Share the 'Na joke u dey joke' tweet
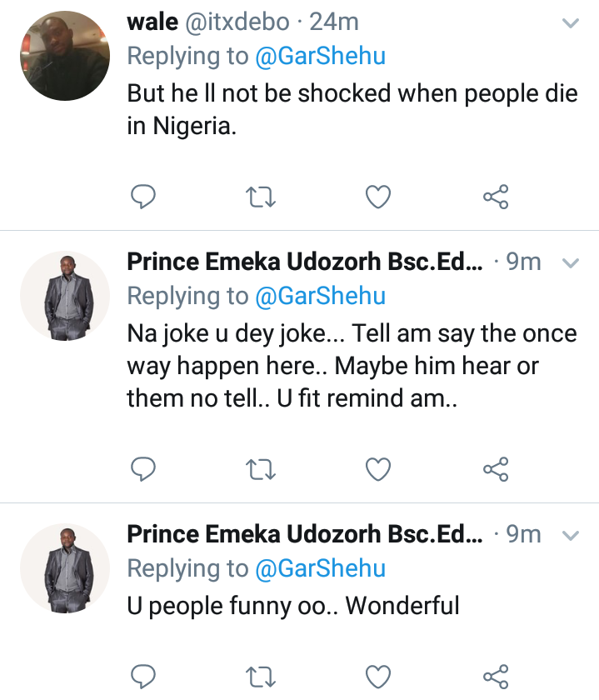The width and height of the screenshot is (599, 700). 496,469
